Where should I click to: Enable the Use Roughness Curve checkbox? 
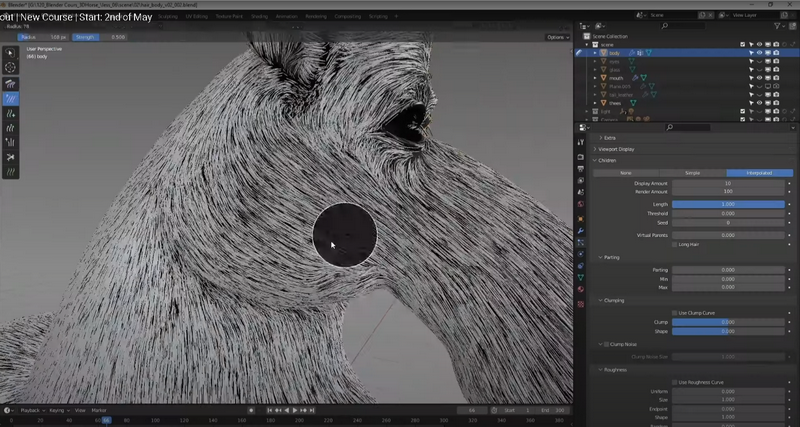point(675,382)
